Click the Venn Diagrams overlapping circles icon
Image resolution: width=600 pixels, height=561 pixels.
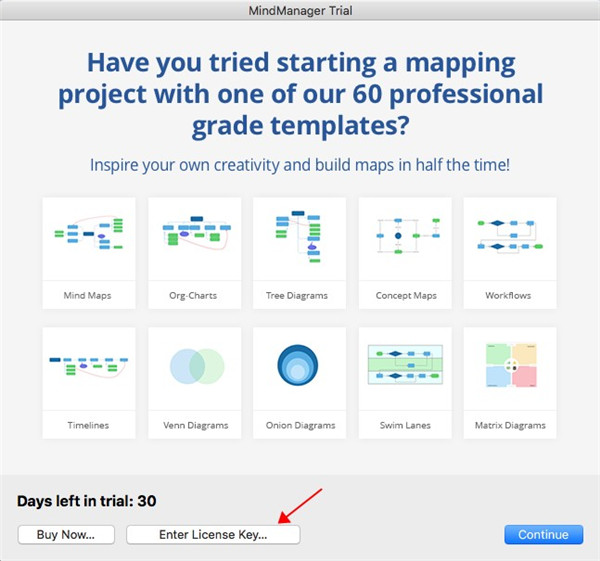pyautogui.click(x=197, y=366)
